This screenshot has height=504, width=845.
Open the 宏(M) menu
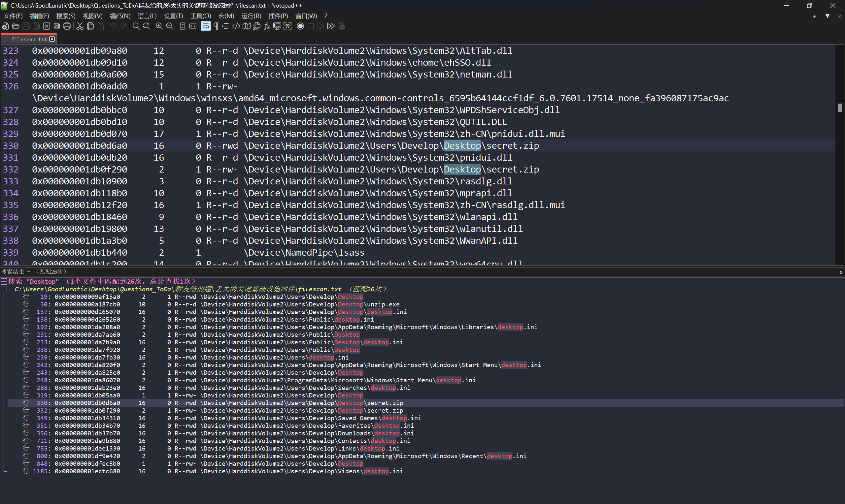pyautogui.click(x=226, y=16)
